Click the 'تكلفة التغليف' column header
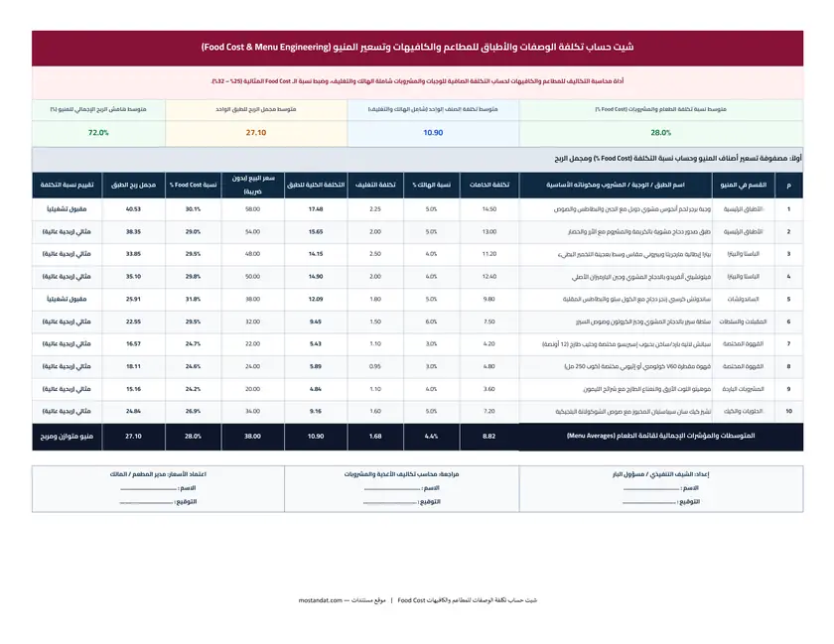 click(x=375, y=186)
